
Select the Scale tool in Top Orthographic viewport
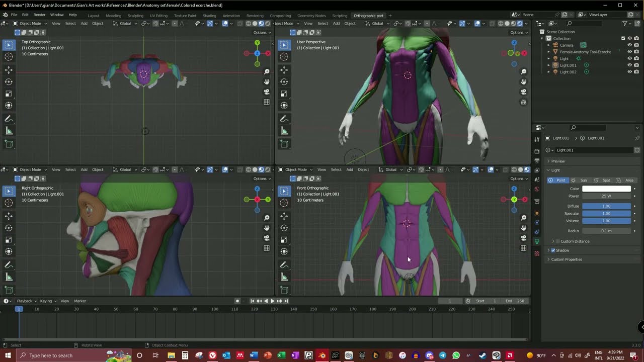[9, 94]
